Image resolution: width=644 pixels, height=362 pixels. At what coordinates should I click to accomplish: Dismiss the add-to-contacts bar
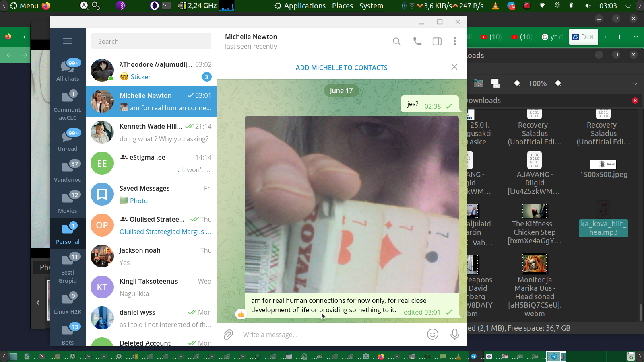click(x=454, y=67)
